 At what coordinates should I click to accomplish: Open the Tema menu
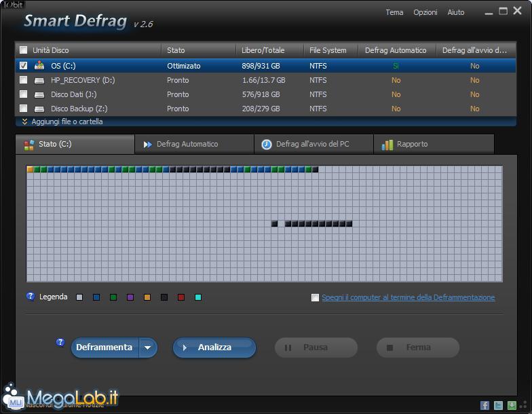click(x=394, y=12)
